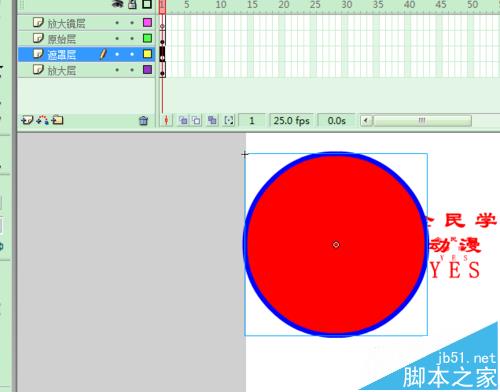Enable Edit Multiple Frames

[212, 120]
